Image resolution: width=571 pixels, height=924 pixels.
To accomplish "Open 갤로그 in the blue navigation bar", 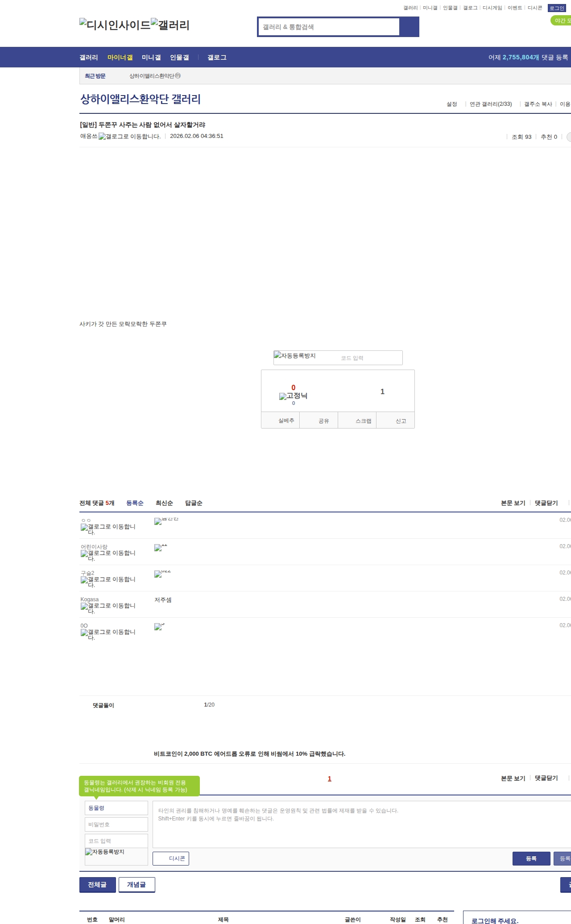I will coord(217,57).
